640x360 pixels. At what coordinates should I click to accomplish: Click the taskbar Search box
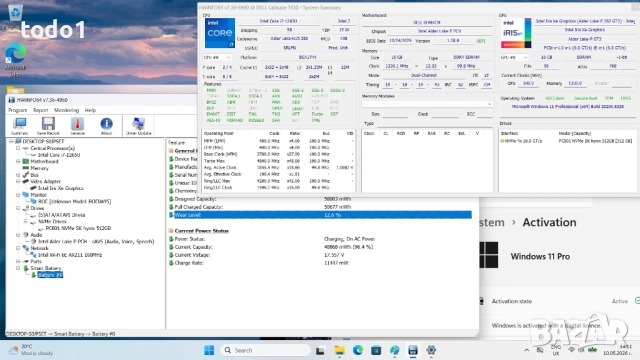265,350
